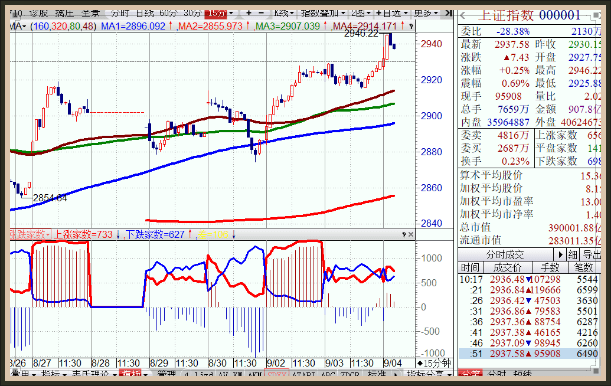The image size is (611, 386).
Task: Switch to the 30分 period
Action: [192, 13]
